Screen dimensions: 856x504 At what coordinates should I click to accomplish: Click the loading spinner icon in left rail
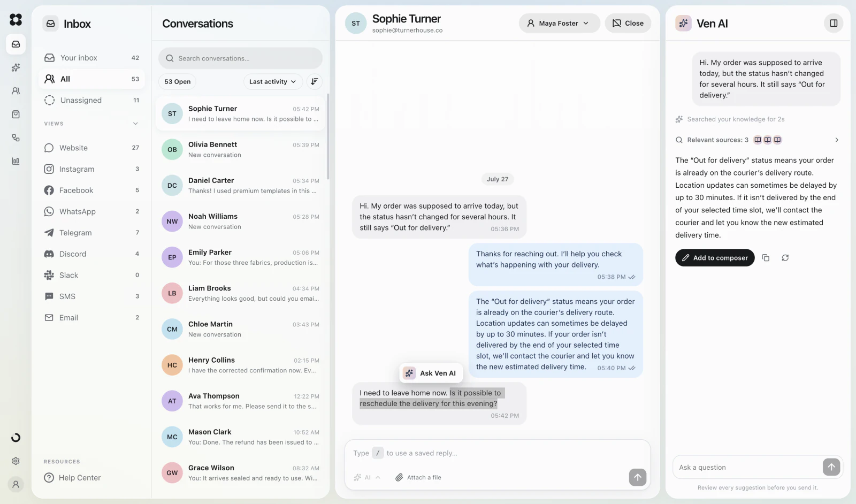(x=16, y=438)
